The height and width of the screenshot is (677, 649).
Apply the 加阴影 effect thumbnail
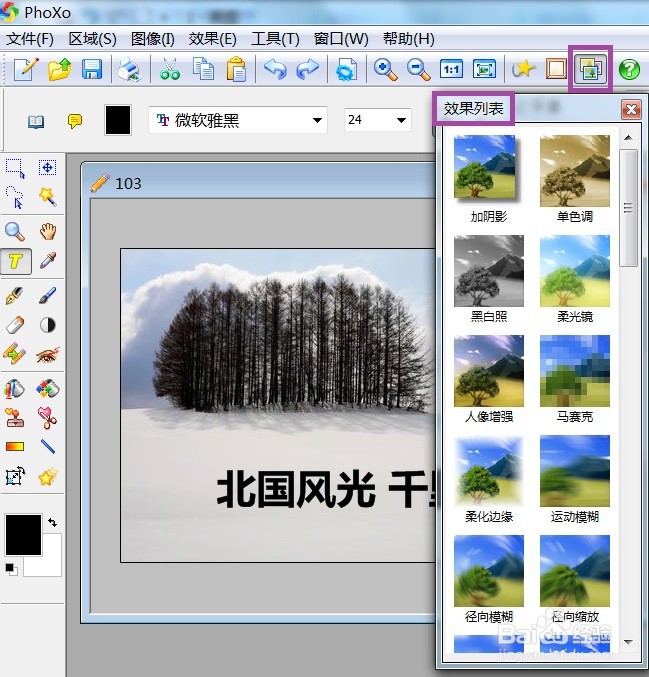(489, 170)
